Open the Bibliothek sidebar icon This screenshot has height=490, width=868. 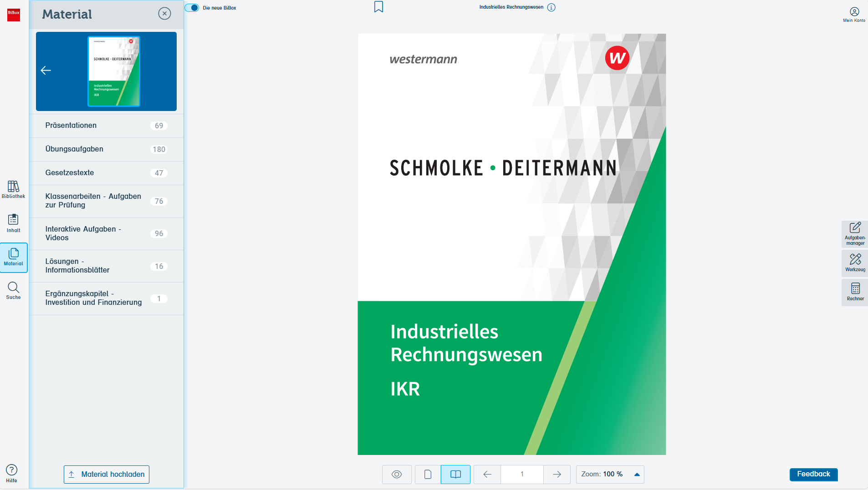click(13, 189)
